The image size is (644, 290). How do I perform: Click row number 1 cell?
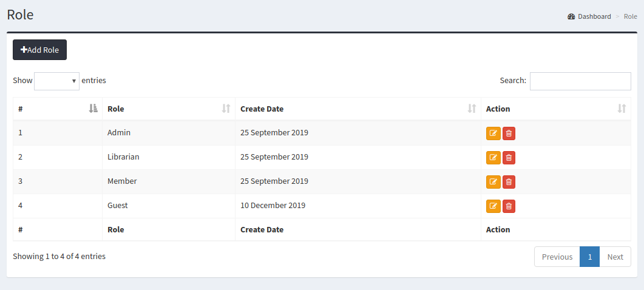click(58, 133)
